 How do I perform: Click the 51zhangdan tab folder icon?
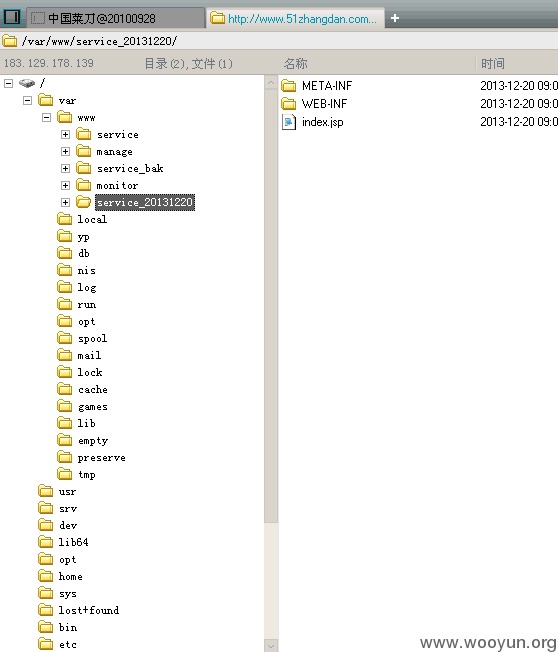coord(217,18)
